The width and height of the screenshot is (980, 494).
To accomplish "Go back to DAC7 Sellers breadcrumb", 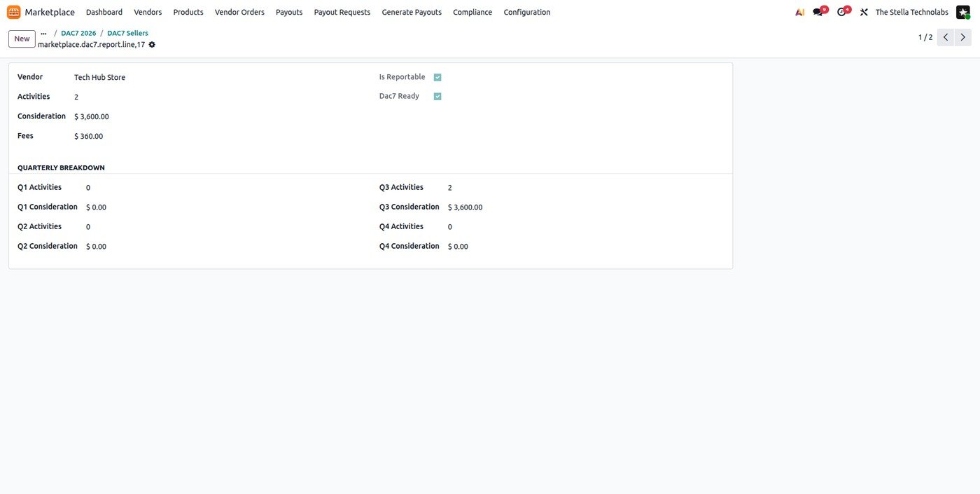I will point(127,33).
